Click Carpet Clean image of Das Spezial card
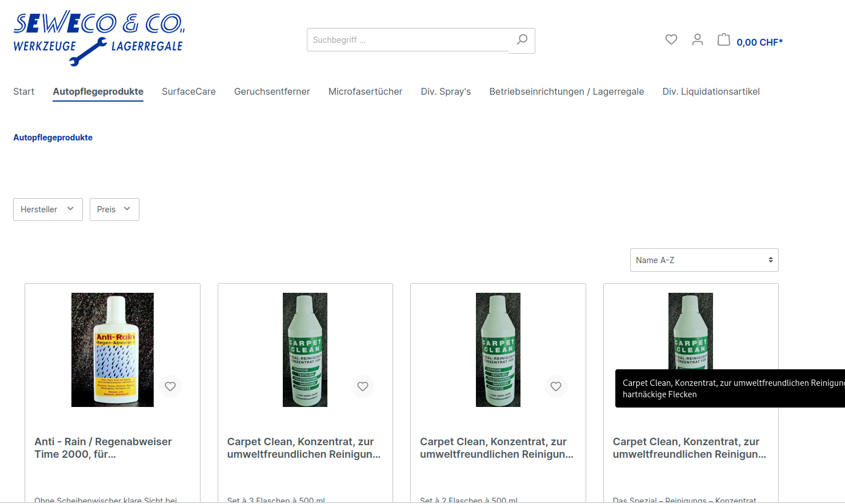Screen dimensions: 845x504 pyautogui.click(x=691, y=331)
